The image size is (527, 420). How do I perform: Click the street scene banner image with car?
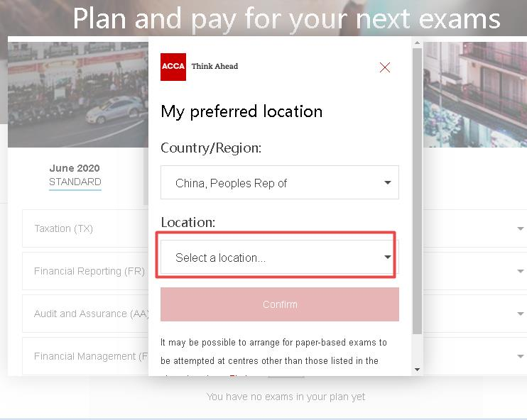pyautogui.click(x=78, y=94)
